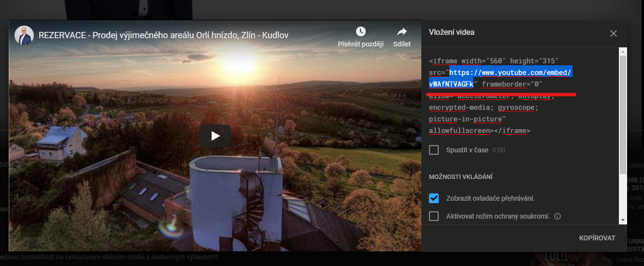Image resolution: width=644 pixels, height=266 pixels.
Task: Click the channel avatar in the video preview
Action: 24,35
